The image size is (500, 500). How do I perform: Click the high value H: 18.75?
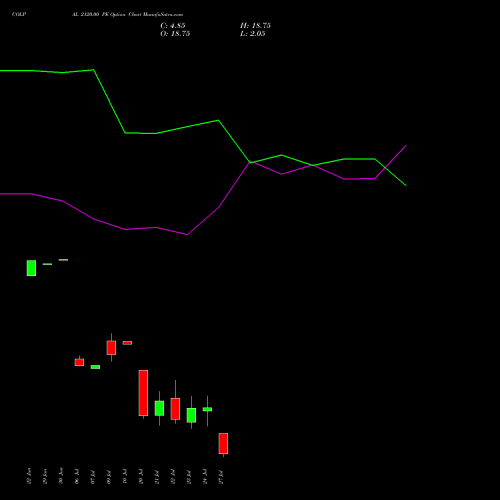[255, 26]
